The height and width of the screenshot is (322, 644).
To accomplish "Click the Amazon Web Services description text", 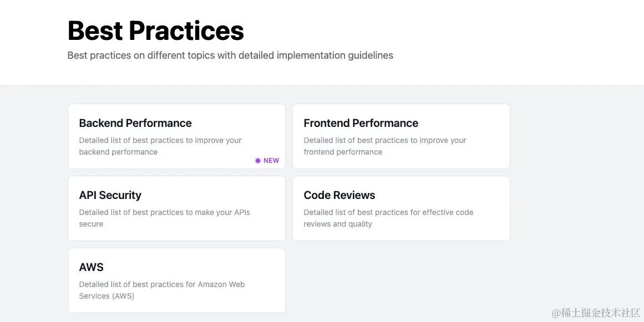I will [161, 290].
